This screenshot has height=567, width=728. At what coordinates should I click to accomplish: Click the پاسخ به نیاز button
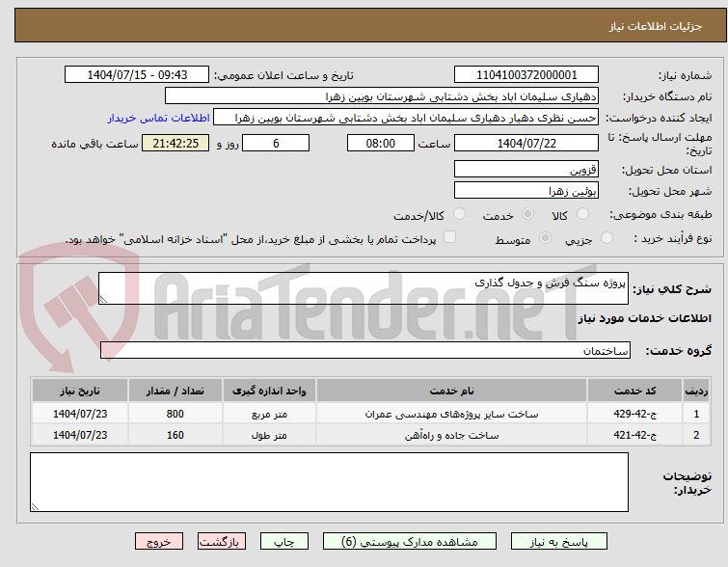pos(559,542)
